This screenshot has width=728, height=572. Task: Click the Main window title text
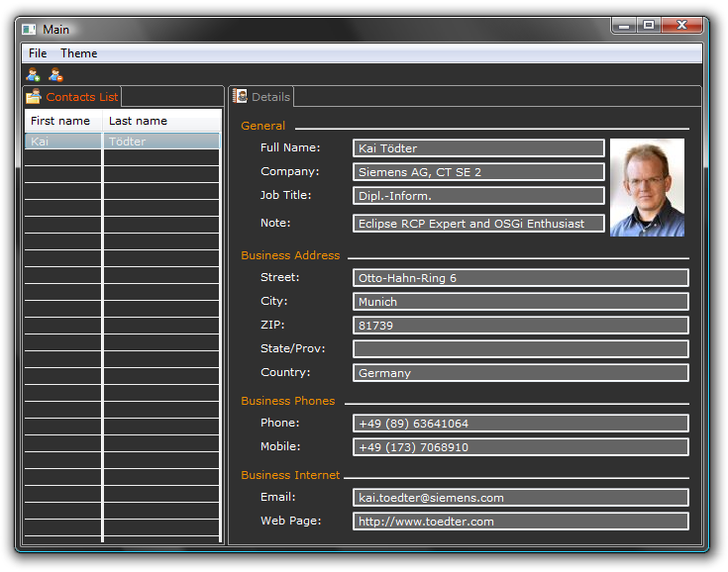click(56, 30)
